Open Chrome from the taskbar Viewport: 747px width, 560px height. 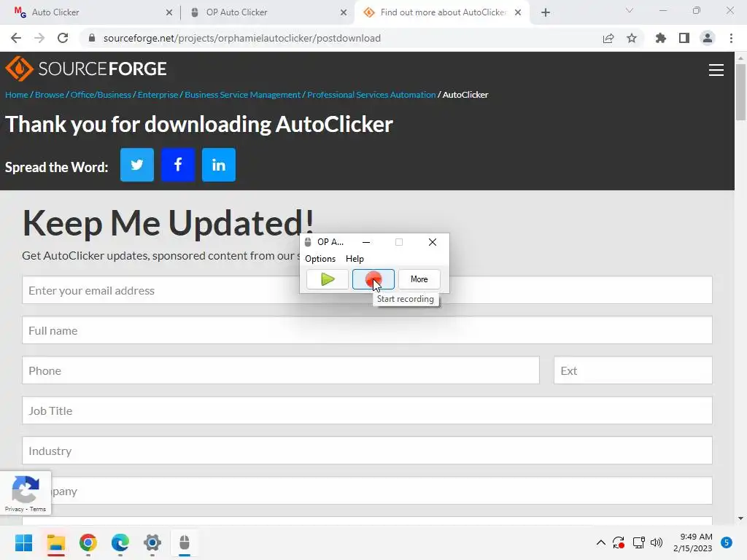tap(88, 542)
